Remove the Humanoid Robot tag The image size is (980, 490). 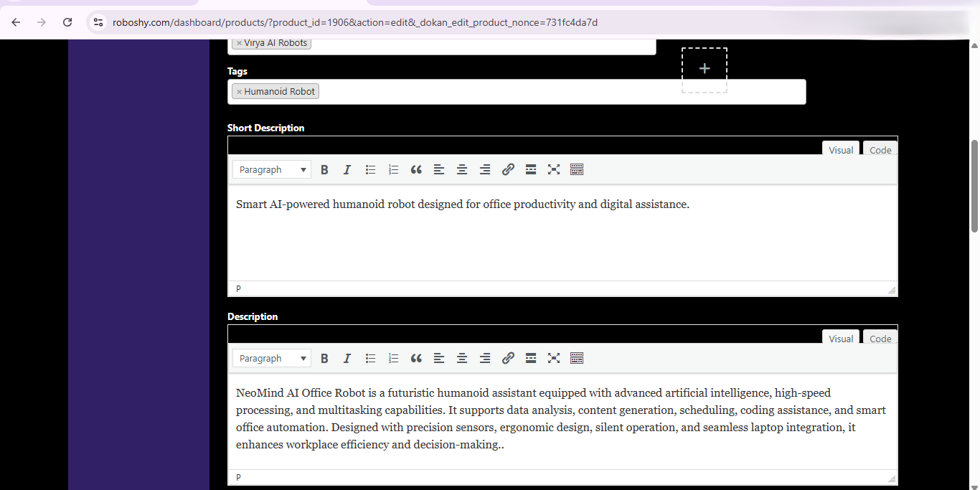[239, 92]
